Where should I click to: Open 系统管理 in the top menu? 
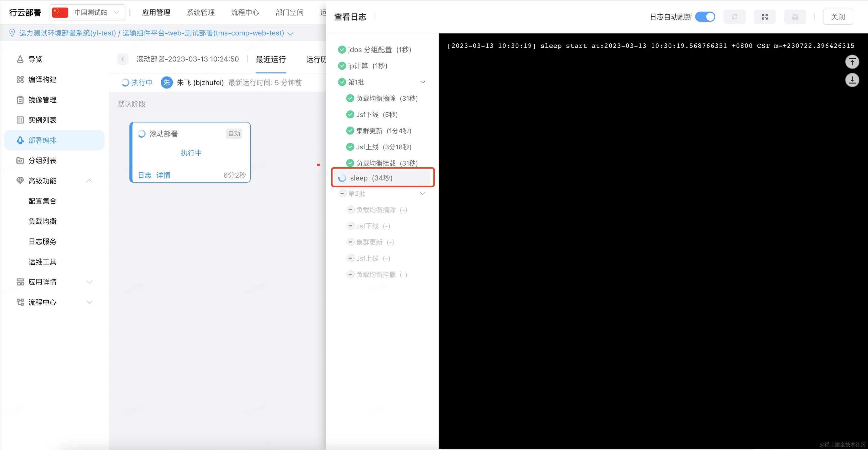pyautogui.click(x=200, y=12)
